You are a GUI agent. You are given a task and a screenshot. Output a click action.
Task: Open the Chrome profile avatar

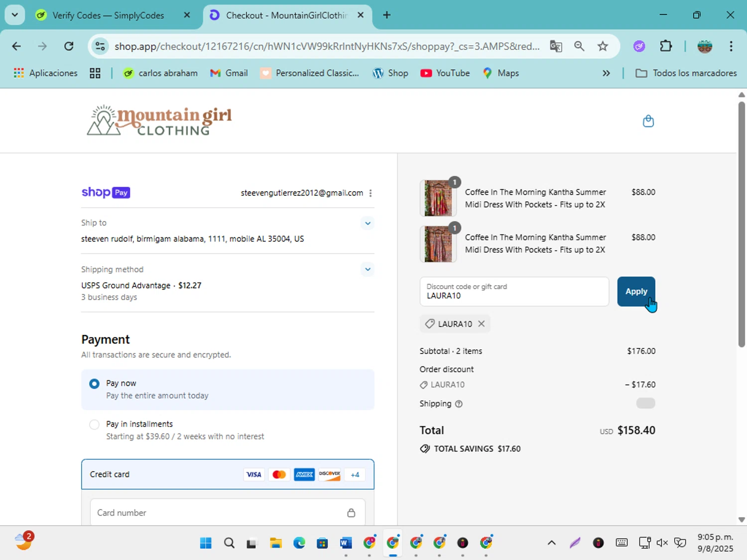coord(705,46)
